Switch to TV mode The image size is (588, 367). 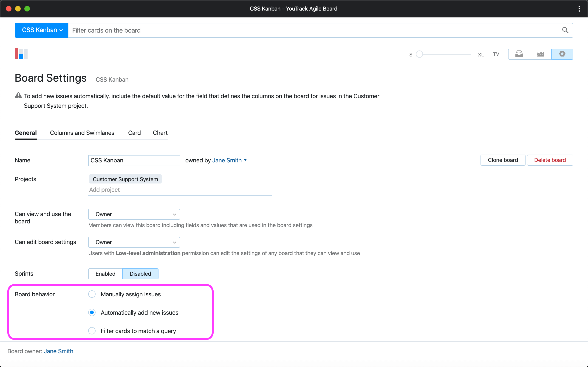(496, 54)
